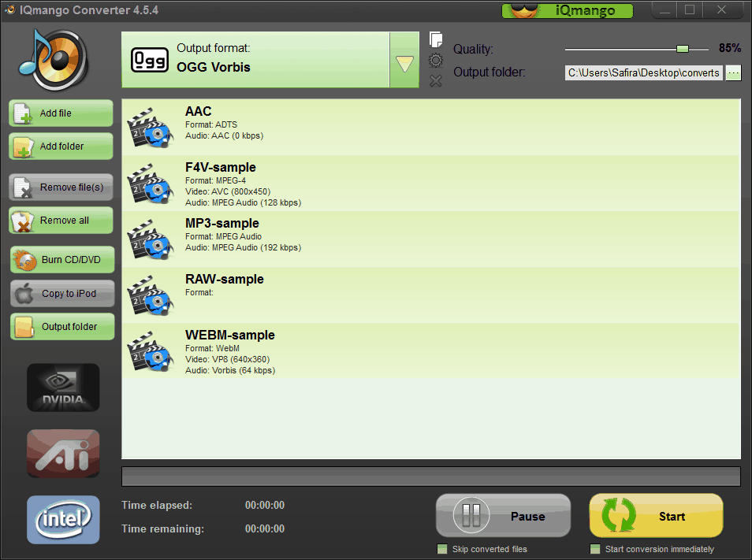This screenshot has width=752, height=560.
Task: Close the IQmango Converter window
Action: [721, 10]
